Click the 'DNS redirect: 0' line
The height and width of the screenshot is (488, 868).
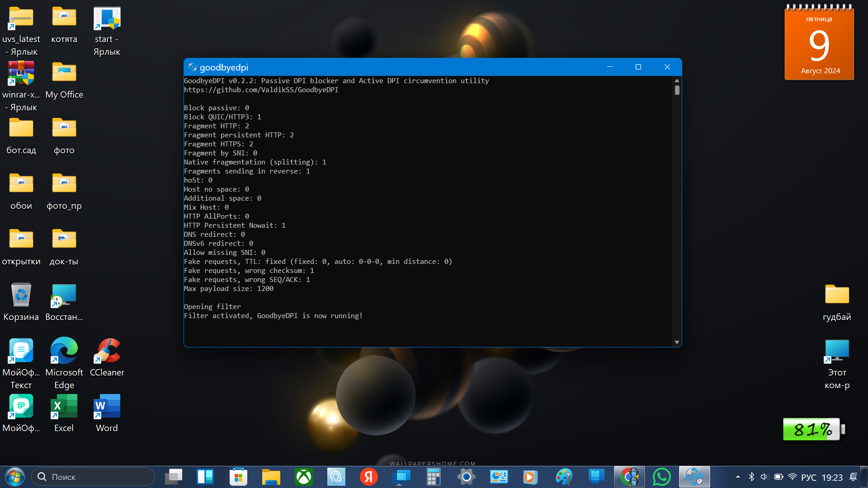tap(214, 235)
